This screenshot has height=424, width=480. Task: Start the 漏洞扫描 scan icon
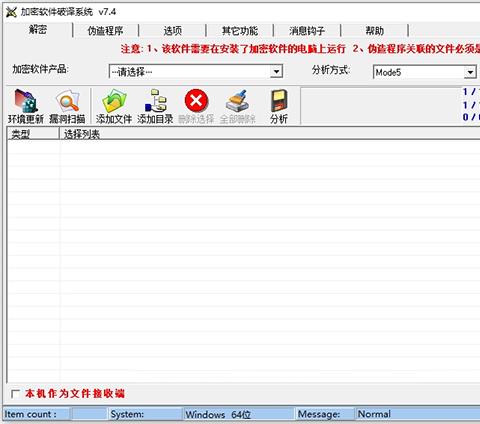67,101
